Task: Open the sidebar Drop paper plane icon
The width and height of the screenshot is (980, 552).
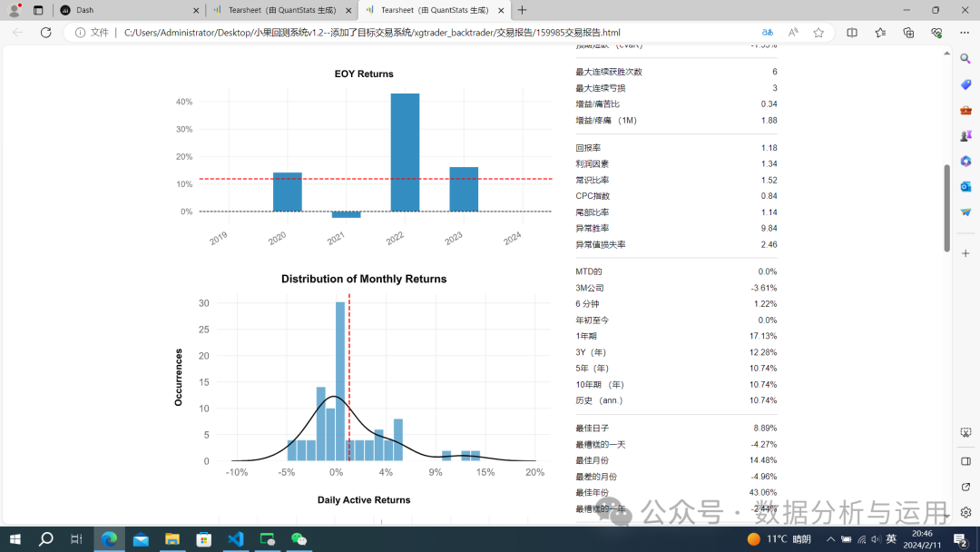Action: click(965, 212)
